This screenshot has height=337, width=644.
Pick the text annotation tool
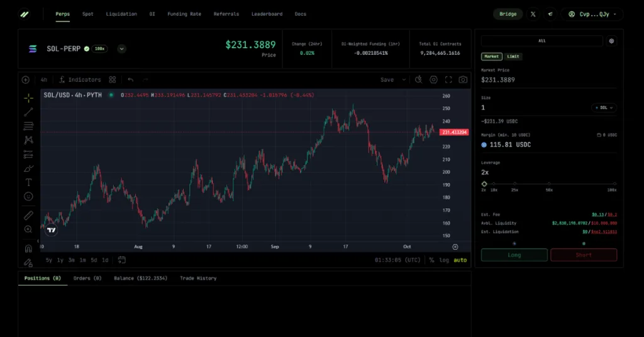pos(28,182)
